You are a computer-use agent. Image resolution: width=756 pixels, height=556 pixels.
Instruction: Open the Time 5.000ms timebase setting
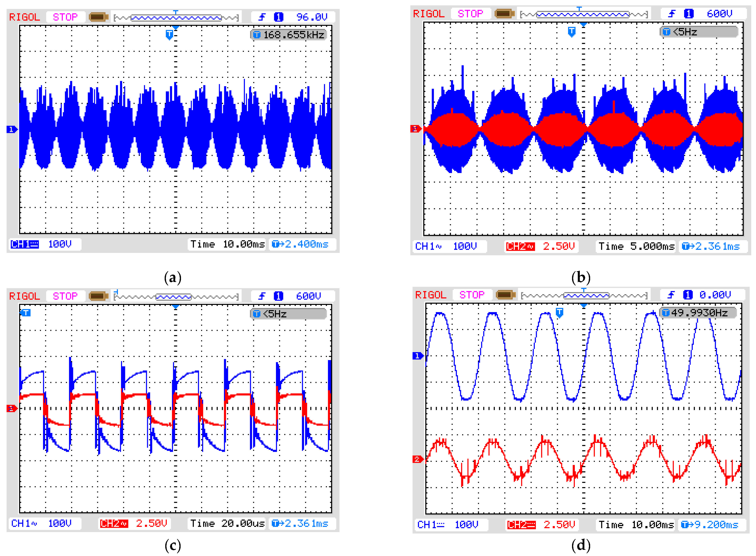pyautogui.click(x=636, y=246)
